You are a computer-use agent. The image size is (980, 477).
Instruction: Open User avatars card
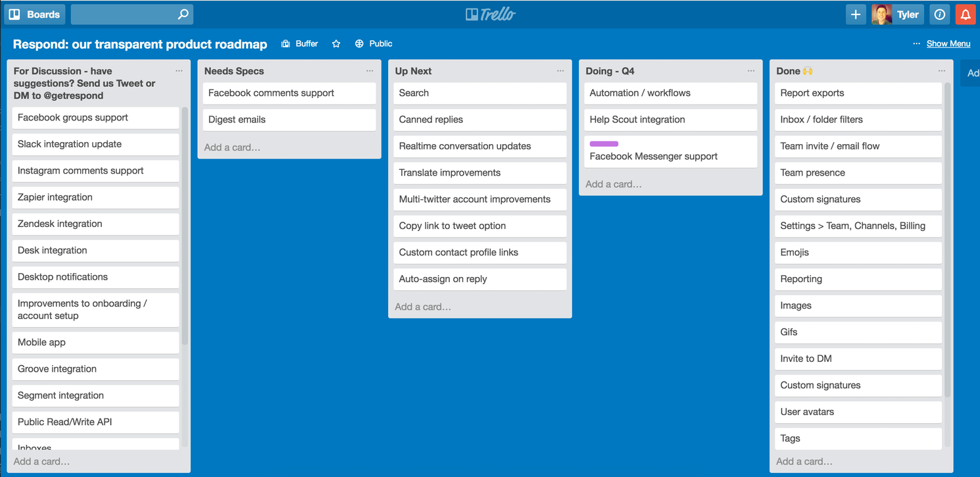tap(858, 412)
